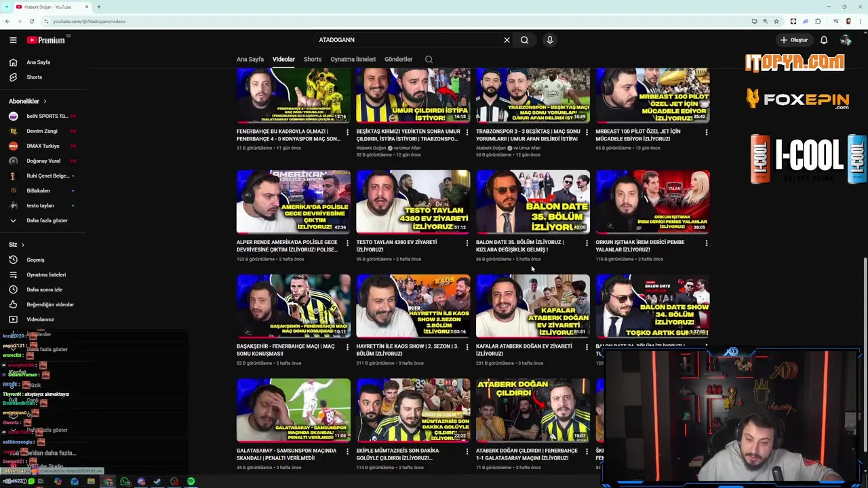Switch to Oynatma listeleri channel tab
The height and width of the screenshot is (488, 868).
coord(353,59)
